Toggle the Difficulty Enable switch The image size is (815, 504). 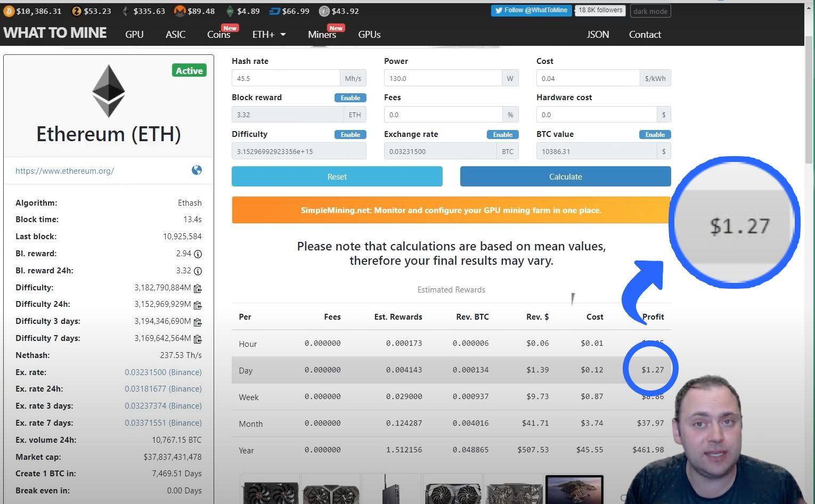[351, 135]
